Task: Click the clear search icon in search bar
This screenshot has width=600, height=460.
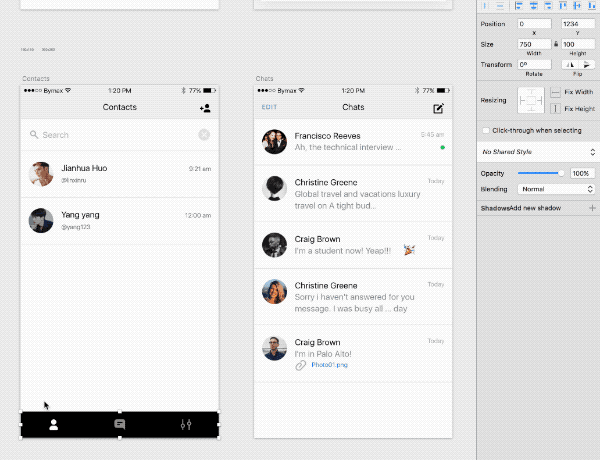Action: point(204,135)
